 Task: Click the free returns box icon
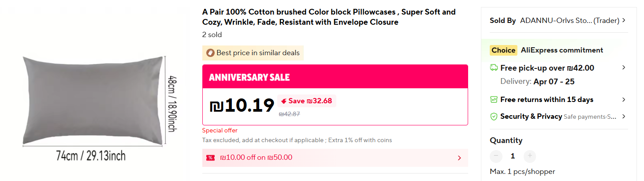tap(494, 100)
